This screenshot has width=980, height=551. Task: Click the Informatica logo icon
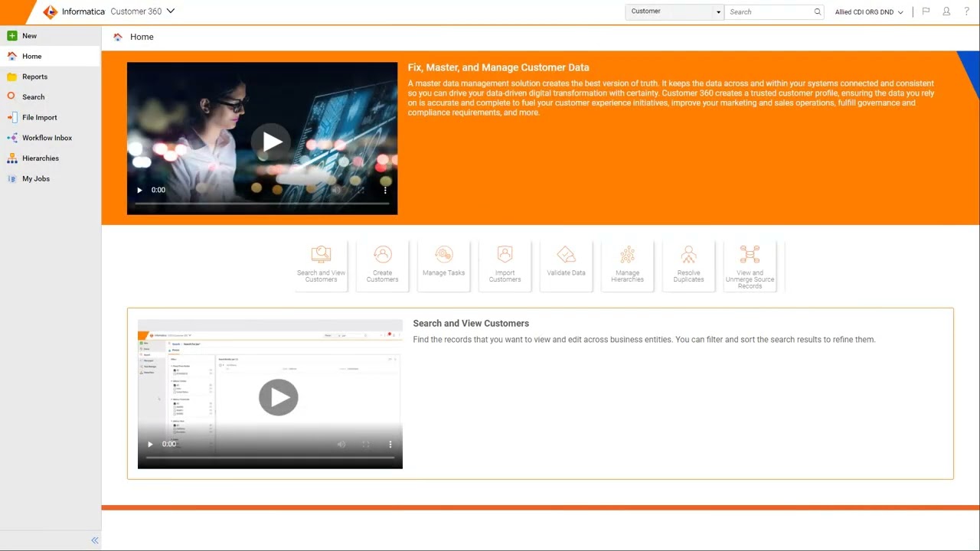(x=51, y=11)
